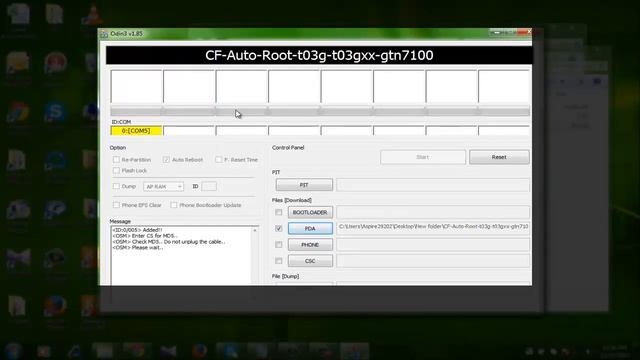This screenshot has width=640, height=360.
Task: Click the PHONE file path field
Action: pos(433,244)
